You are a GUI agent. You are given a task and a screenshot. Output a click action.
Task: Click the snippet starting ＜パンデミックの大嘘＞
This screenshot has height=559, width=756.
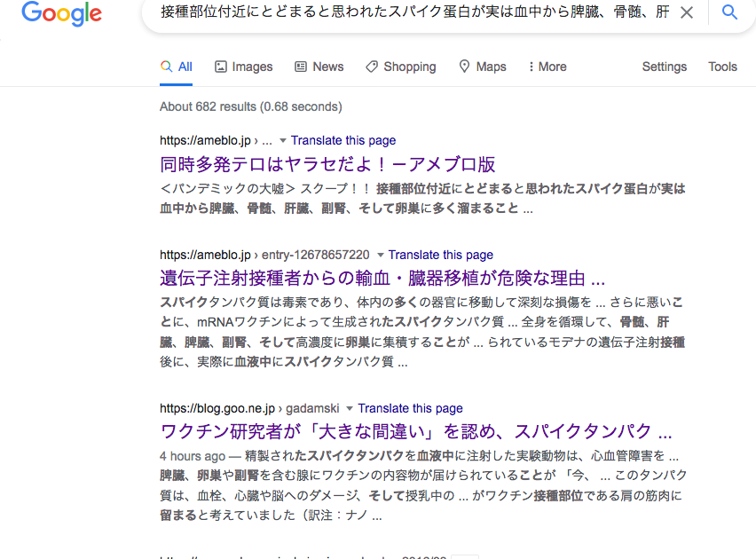422,198
